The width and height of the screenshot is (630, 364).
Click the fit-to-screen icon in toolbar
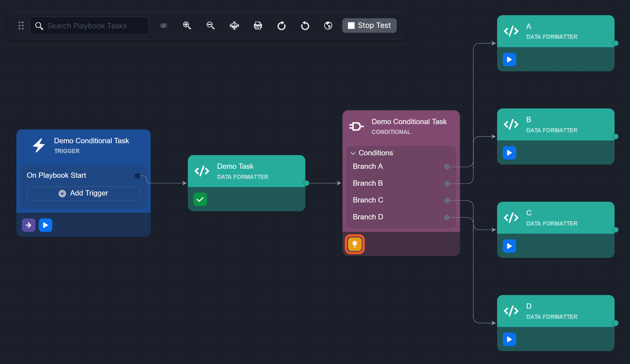(x=234, y=26)
